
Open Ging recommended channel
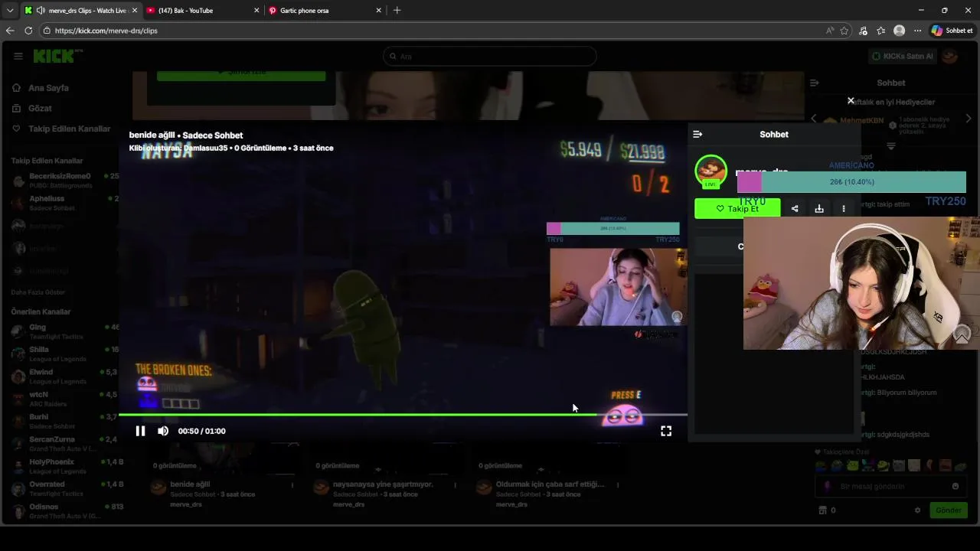point(65,331)
